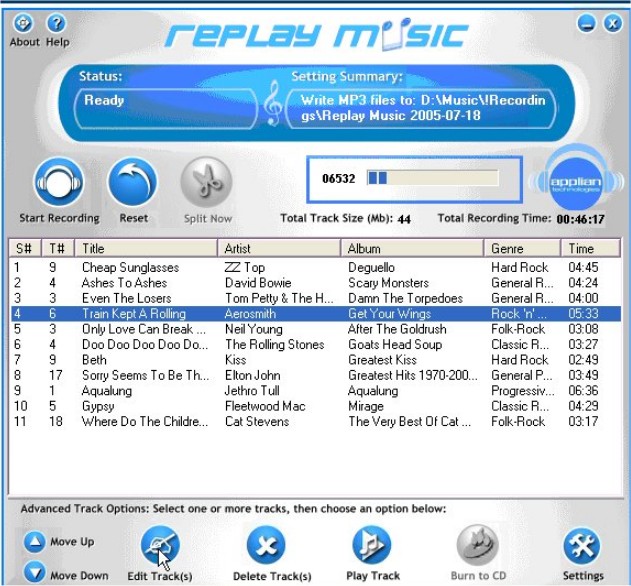Click the Move Up arrow button

(x=35, y=542)
